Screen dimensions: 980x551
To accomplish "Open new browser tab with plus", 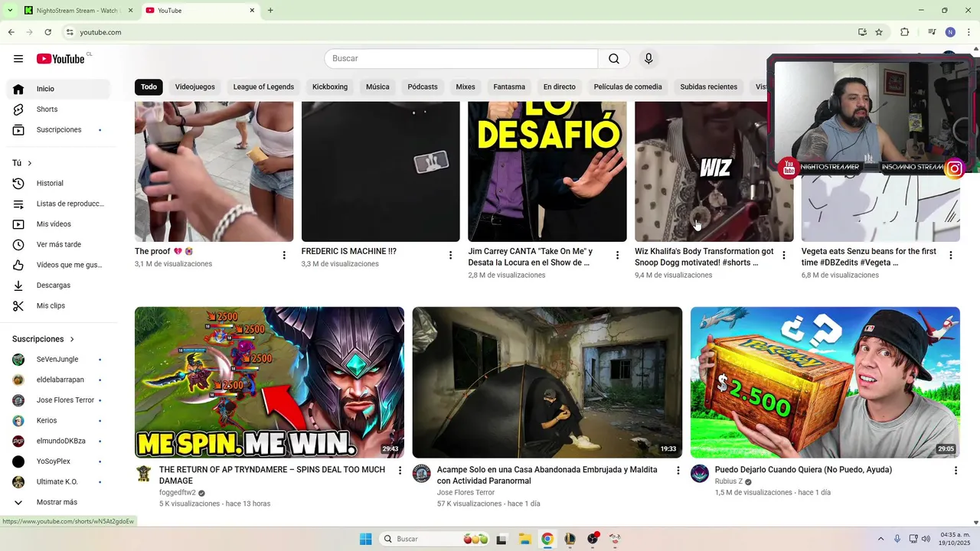I will pos(270,11).
